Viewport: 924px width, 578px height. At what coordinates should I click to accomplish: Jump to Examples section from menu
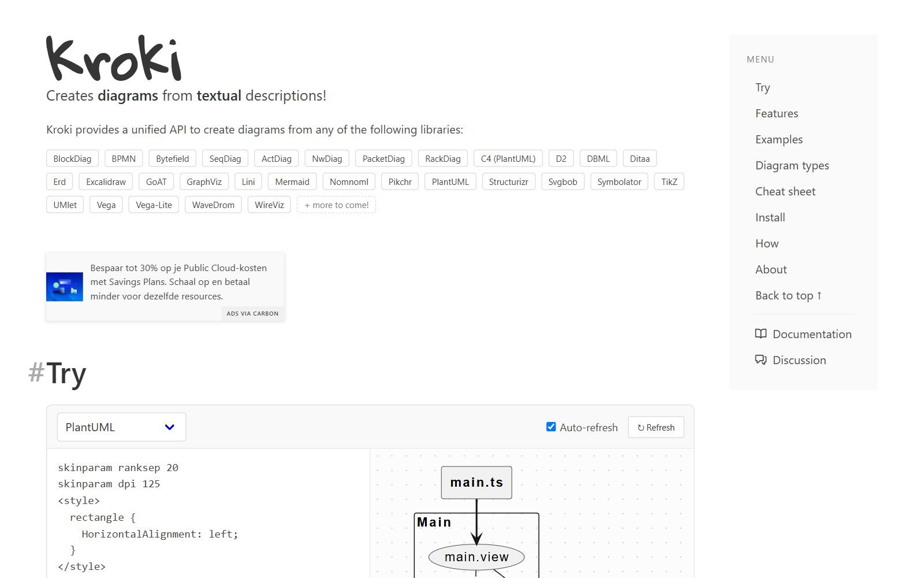(x=779, y=139)
